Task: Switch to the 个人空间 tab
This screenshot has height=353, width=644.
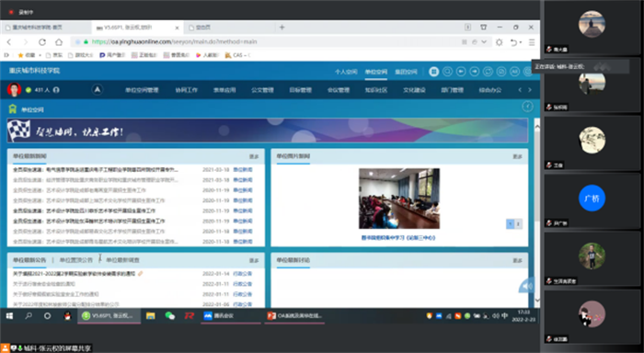Action: click(x=346, y=72)
